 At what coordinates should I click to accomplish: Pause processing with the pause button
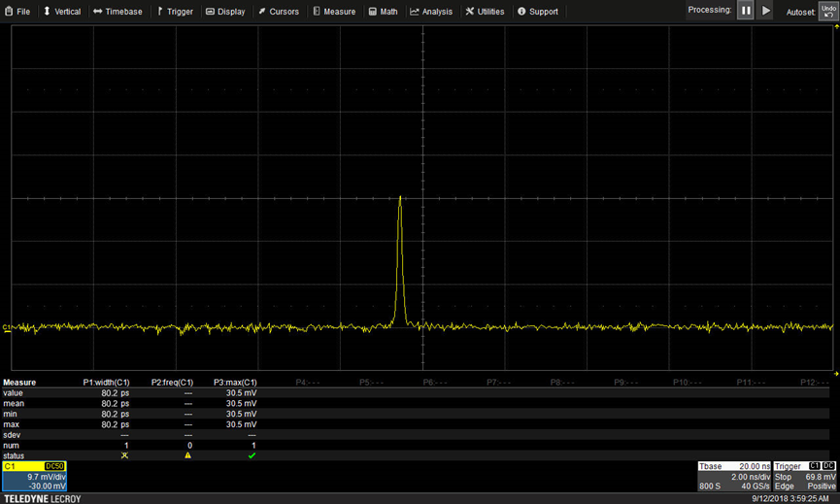[746, 10]
